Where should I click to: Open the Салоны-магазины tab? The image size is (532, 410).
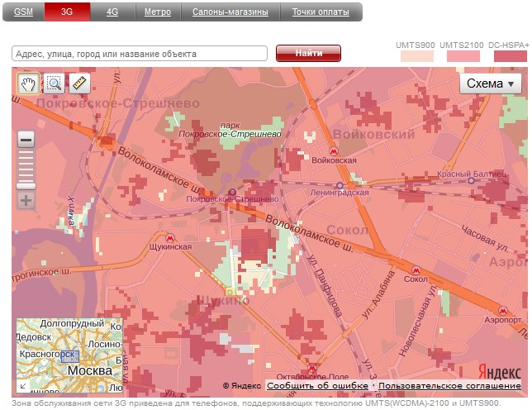(x=230, y=12)
